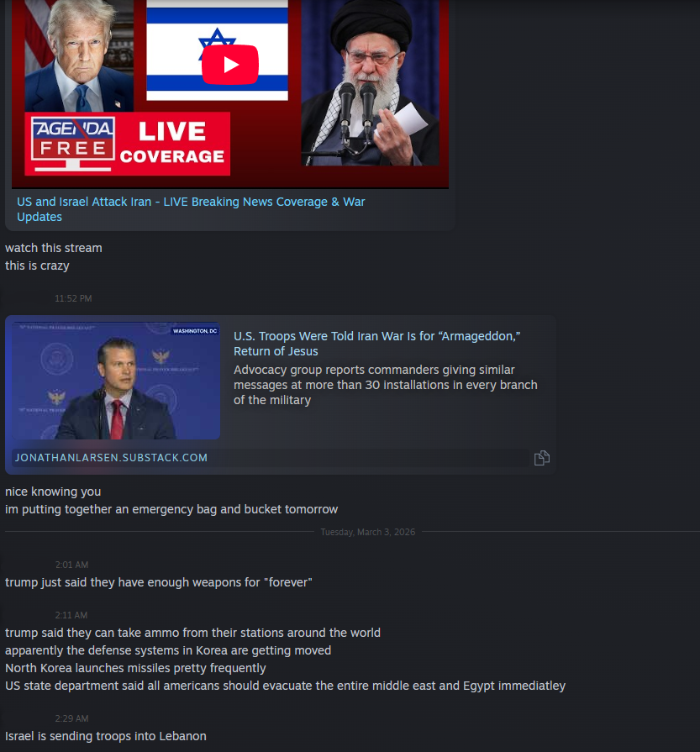
Task: Click the emergency bag and bucket message
Action: click(x=171, y=509)
